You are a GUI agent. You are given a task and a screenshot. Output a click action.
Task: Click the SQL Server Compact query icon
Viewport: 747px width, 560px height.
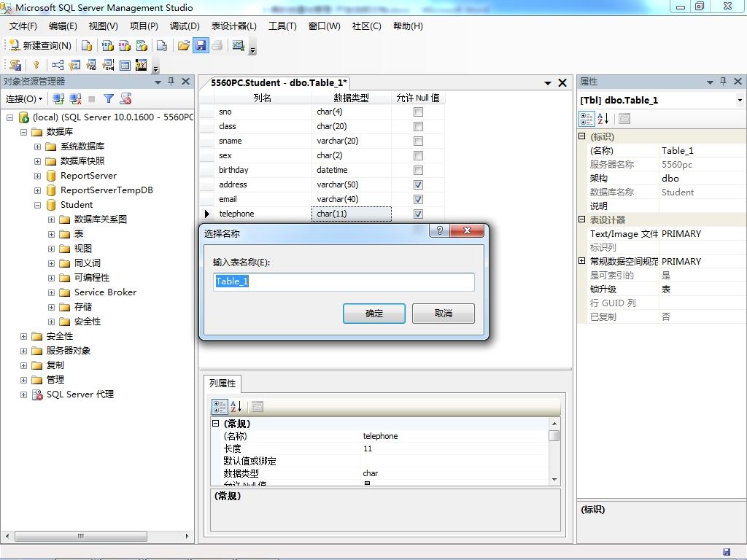point(162,45)
